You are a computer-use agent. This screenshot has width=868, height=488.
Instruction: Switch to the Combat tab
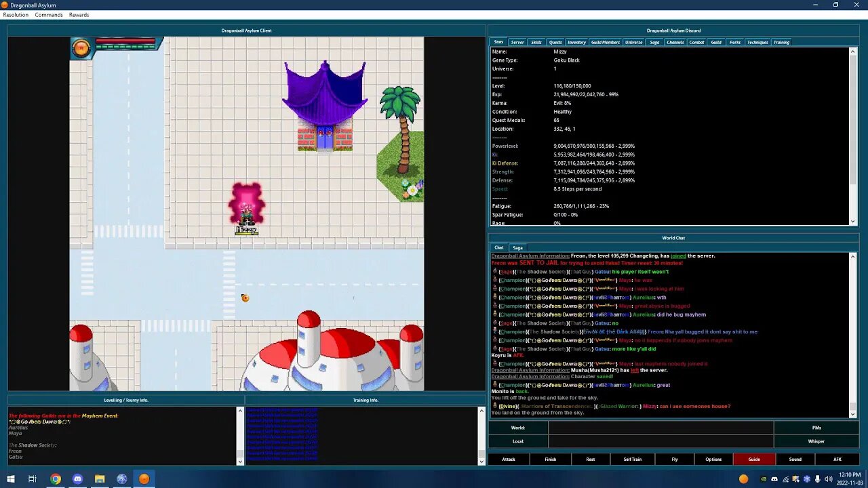[x=696, y=42]
